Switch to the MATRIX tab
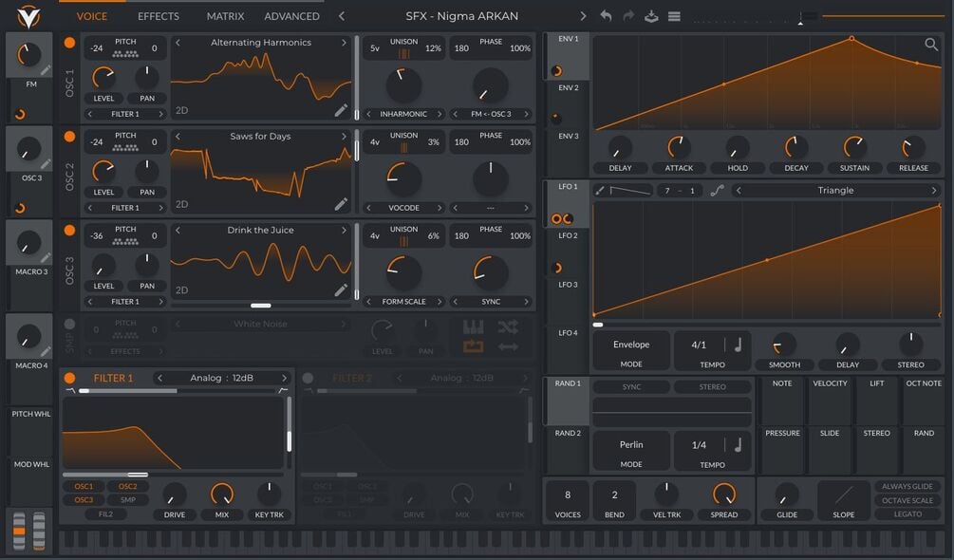The image size is (954, 560). [x=225, y=16]
